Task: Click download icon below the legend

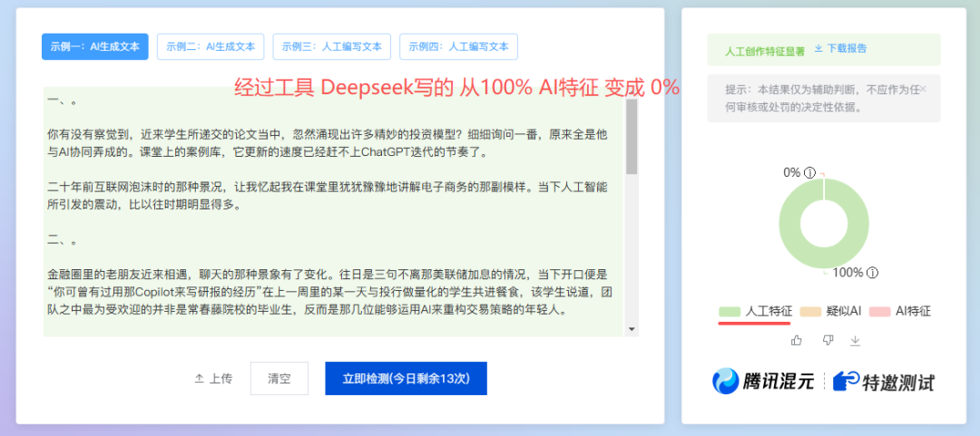Action: [x=856, y=341]
